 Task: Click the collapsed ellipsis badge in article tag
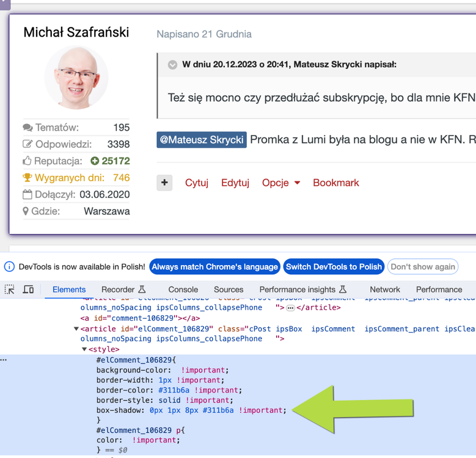tap(290, 308)
